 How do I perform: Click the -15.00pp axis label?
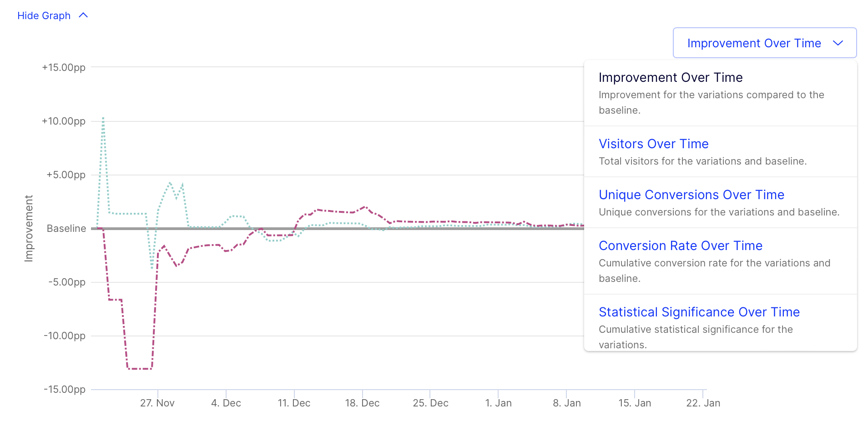coord(65,389)
